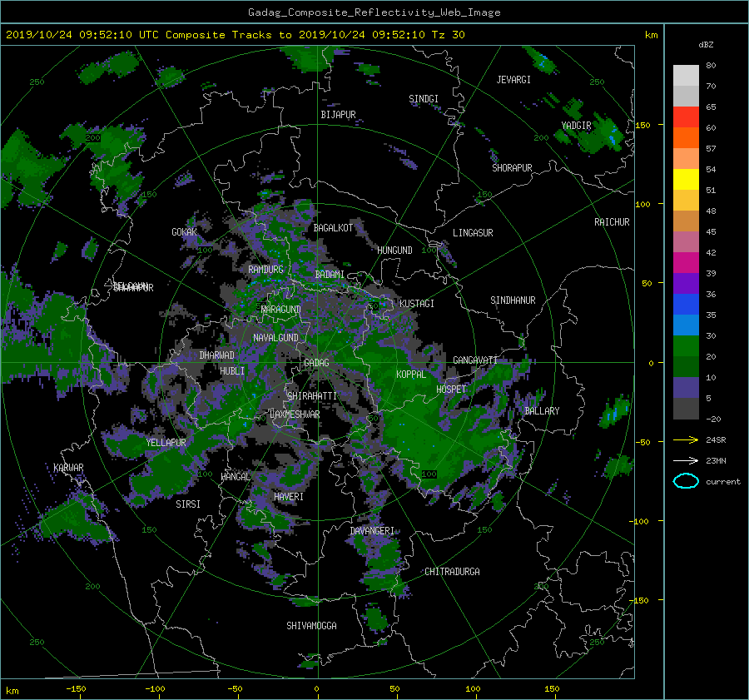Select the LINGASUR city label
The height and width of the screenshot is (700, 749).
point(473,233)
